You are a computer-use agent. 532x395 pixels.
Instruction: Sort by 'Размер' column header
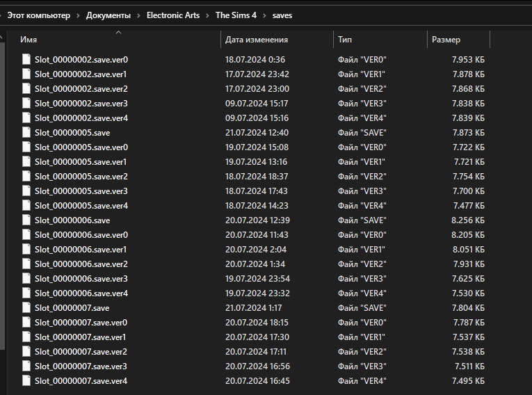pyautogui.click(x=446, y=40)
